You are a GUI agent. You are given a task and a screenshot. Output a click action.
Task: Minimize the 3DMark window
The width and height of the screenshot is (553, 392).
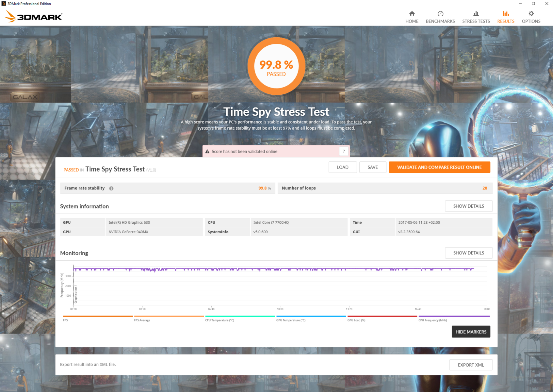pyautogui.click(x=520, y=4)
